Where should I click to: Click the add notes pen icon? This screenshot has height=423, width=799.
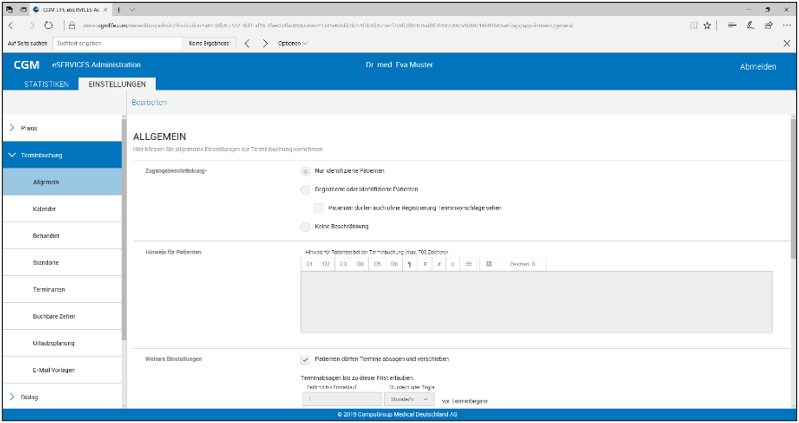750,25
